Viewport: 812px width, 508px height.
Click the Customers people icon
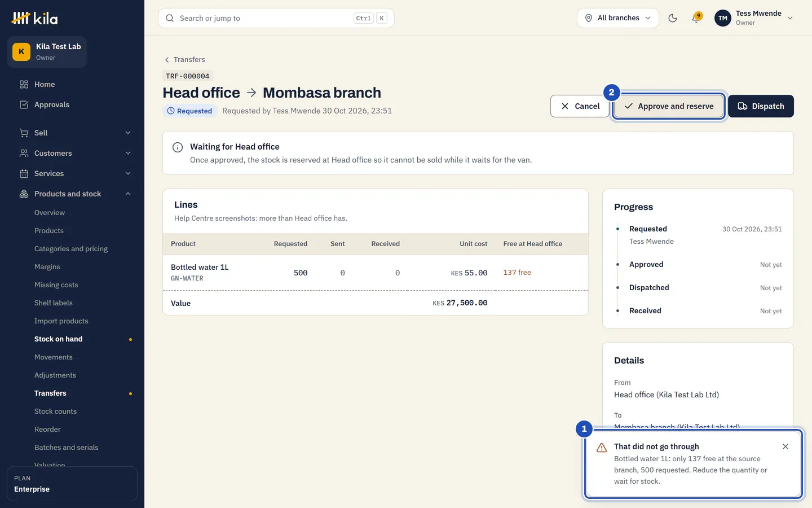24,153
